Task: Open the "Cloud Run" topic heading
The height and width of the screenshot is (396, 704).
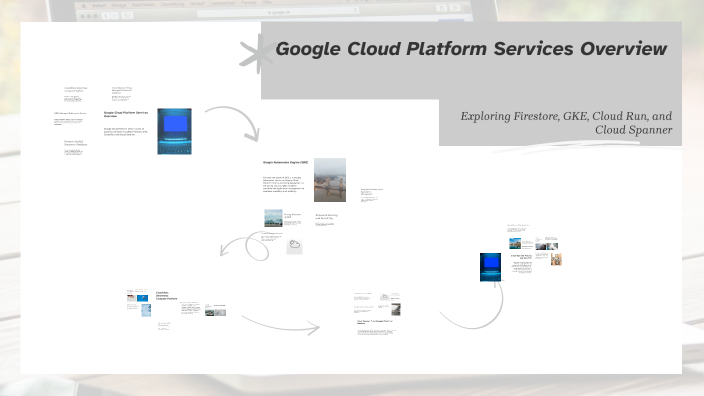Action: pyautogui.click(x=167, y=295)
